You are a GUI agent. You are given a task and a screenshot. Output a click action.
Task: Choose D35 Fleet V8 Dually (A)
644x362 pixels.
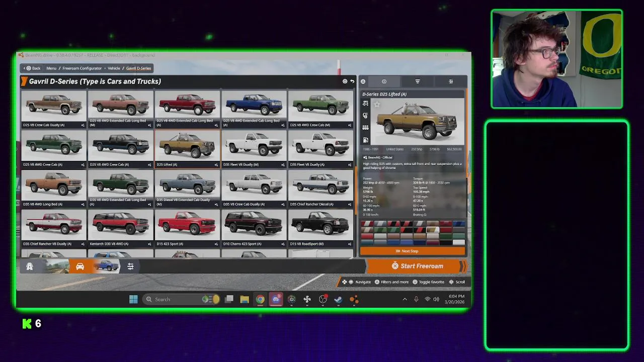coord(321,149)
